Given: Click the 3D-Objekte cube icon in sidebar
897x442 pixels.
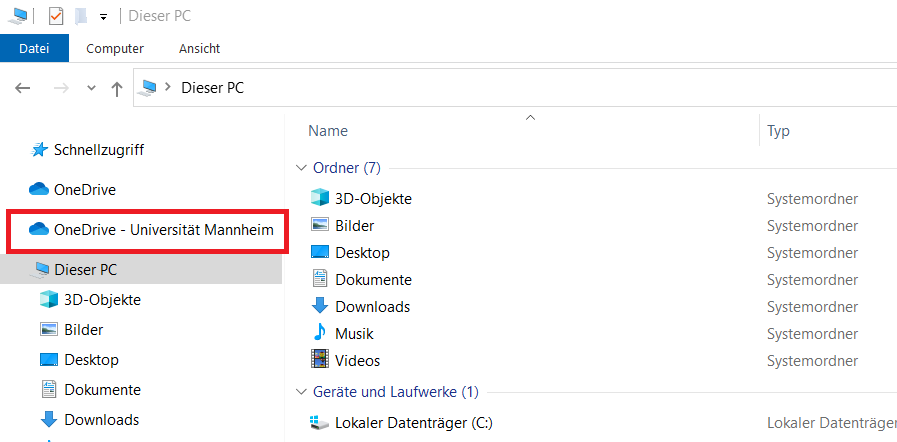Looking at the screenshot, I should (x=49, y=299).
